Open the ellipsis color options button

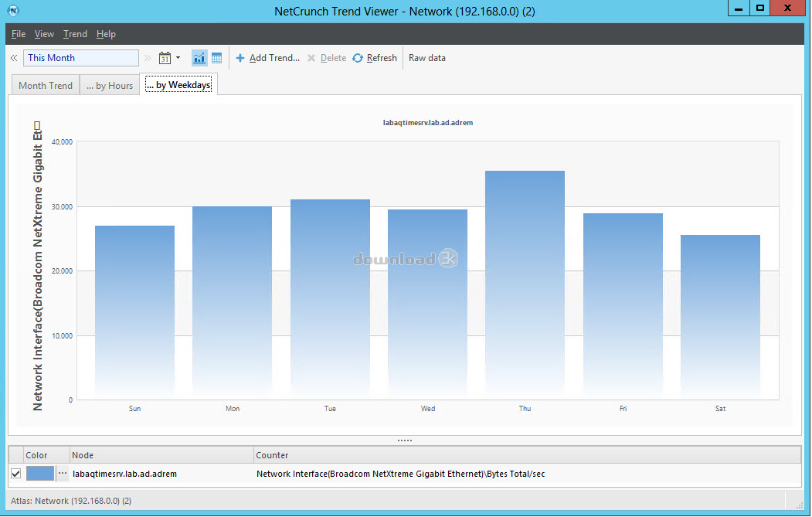(62, 474)
